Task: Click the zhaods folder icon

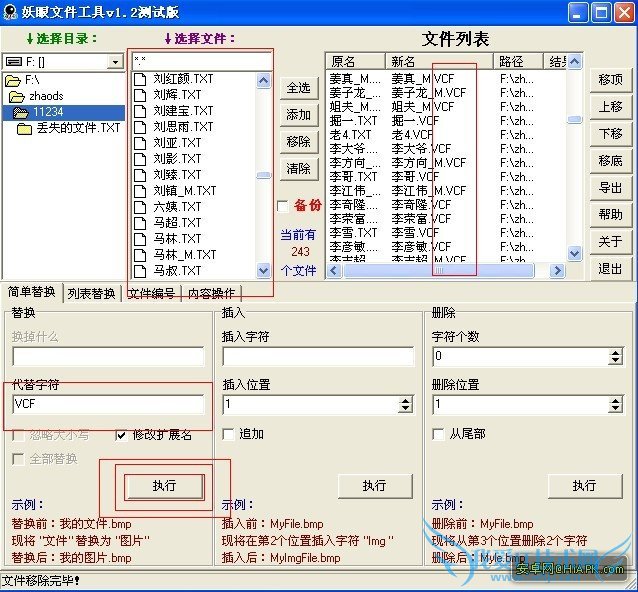Action: 17,96
